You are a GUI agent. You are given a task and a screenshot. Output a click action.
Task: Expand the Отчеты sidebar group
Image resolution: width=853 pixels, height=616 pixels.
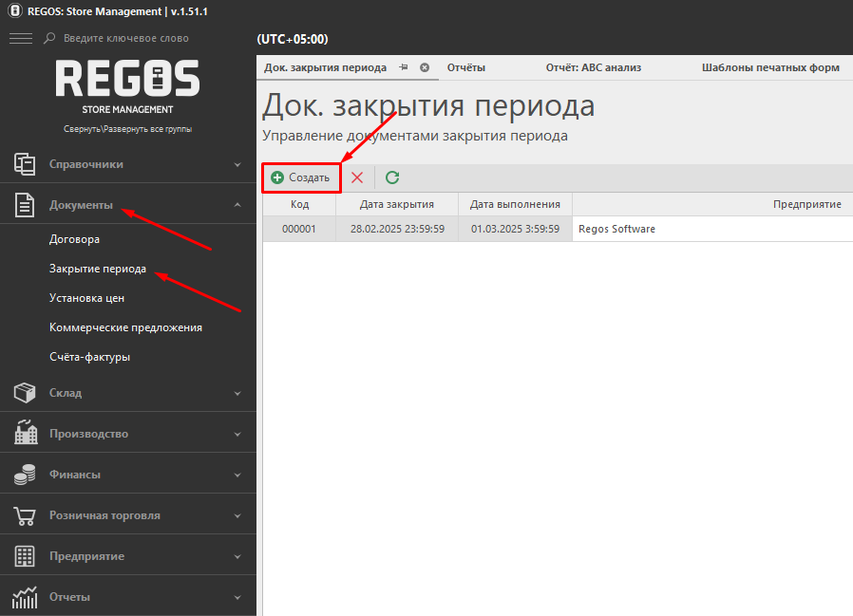pyautogui.click(x=237, y=597)
